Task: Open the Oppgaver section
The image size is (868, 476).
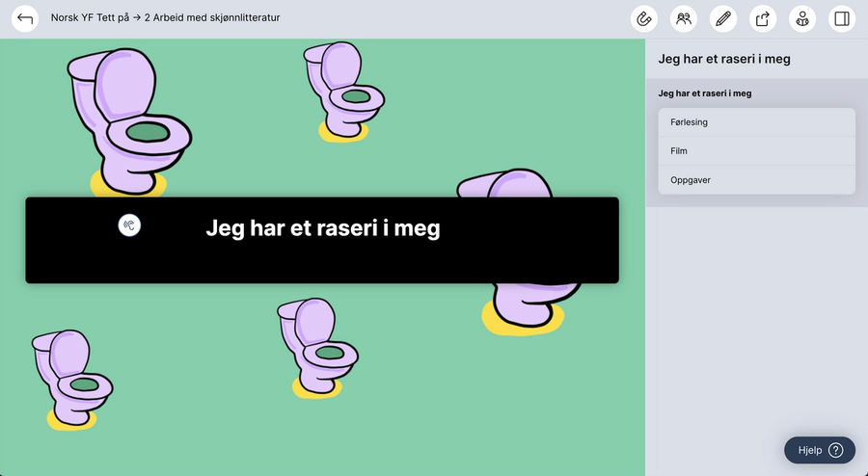Action: tap(757, 179)
